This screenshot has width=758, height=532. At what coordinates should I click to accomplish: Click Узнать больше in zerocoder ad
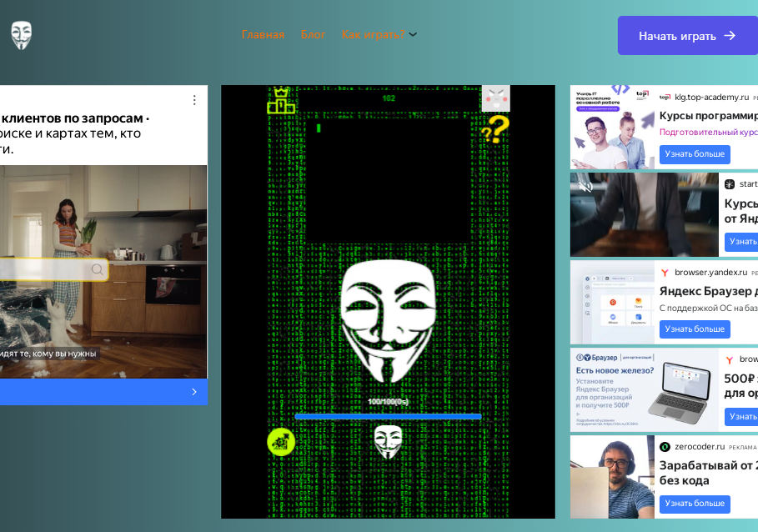[x=695, y=504]
